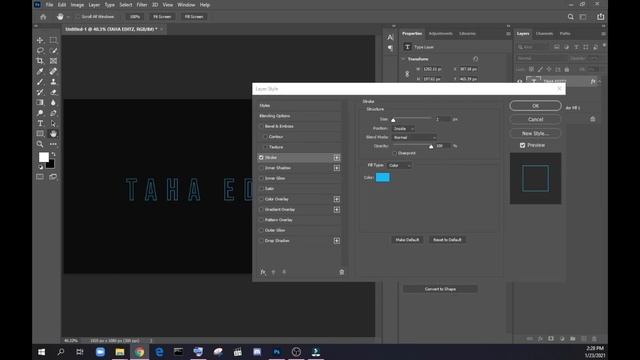This screenshot has height=360, width=640.
Task: Open search icon in Photoshop options bar
Action: coord(571,17)
